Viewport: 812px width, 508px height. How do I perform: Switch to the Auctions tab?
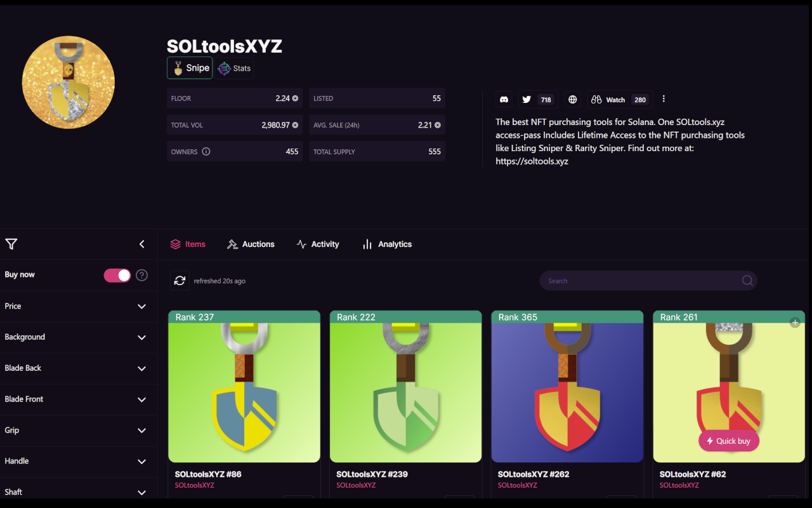tap(251, 244)
